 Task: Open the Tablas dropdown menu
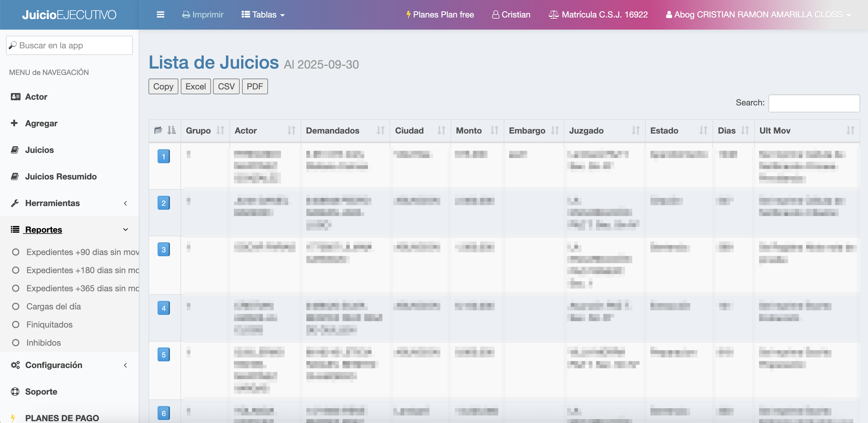click(263, 15)
